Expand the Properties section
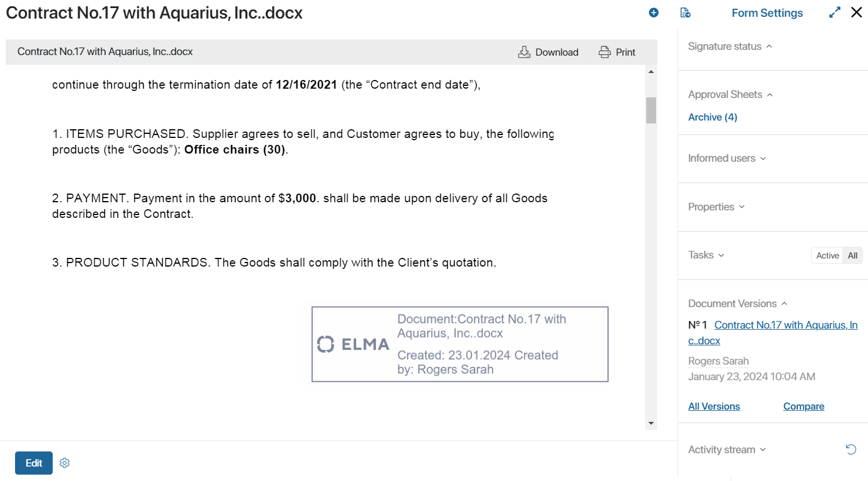Image resolution: width=868 pixels, height=481 pixels. 716,207
